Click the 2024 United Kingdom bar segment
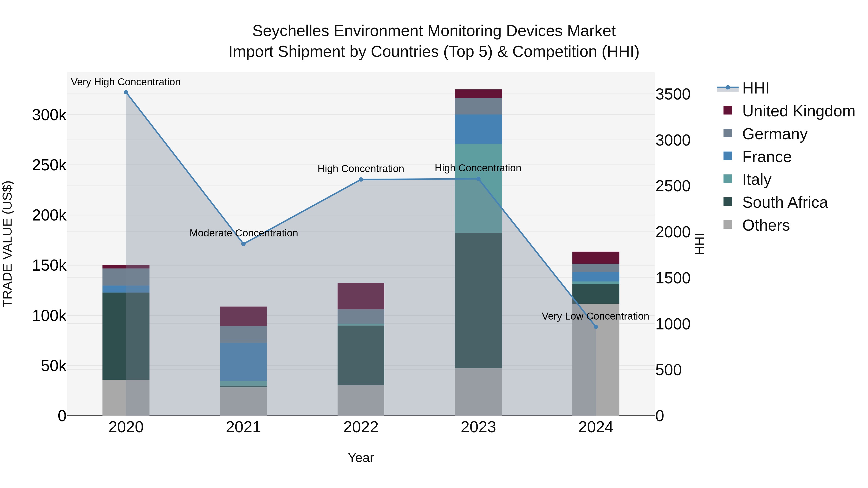The image size is (868, 488). pyautogui.click(x=596, y=258)
